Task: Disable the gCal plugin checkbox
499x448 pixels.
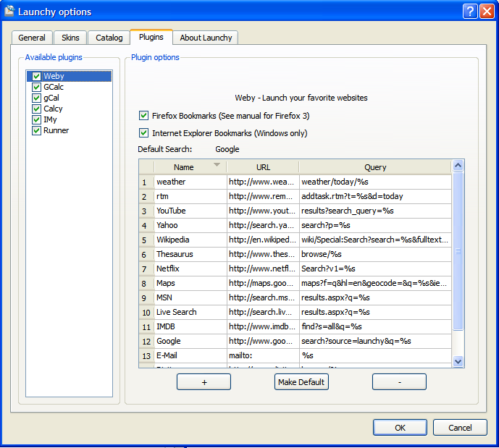Action: (36, 98)
